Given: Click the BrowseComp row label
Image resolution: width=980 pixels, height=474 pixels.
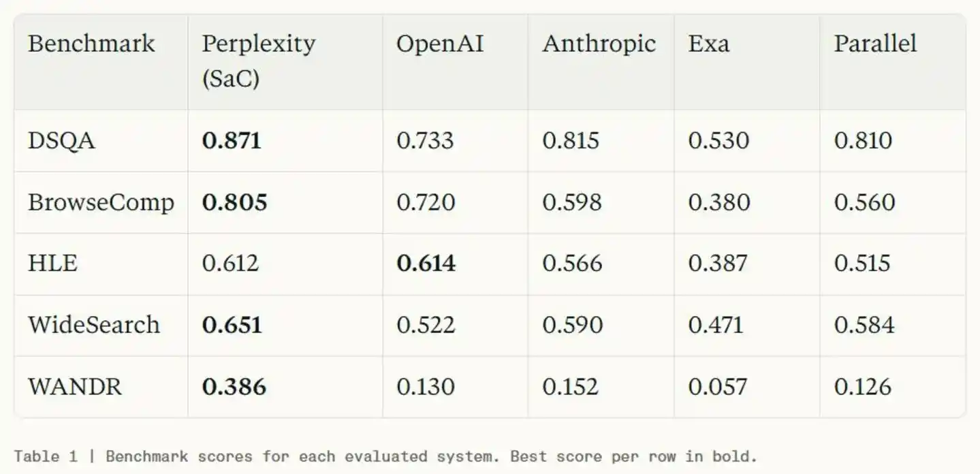Looking at the screenshot, I should (x=101, y=202).
